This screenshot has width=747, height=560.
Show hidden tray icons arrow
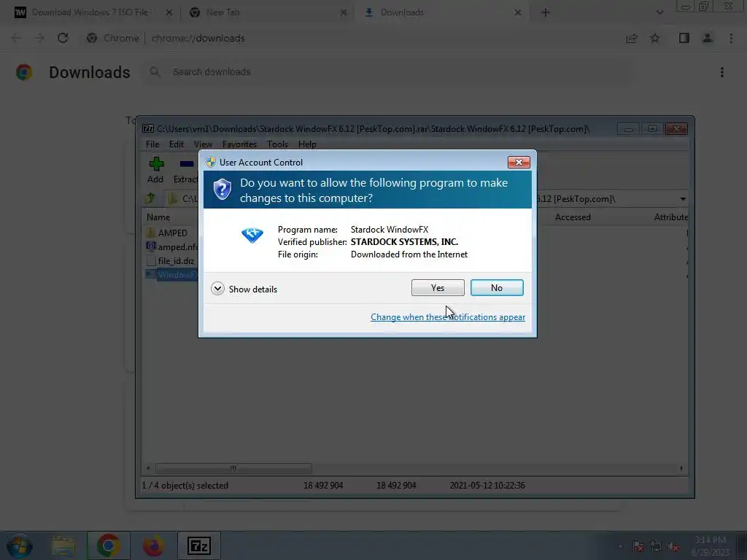(620, 546)
